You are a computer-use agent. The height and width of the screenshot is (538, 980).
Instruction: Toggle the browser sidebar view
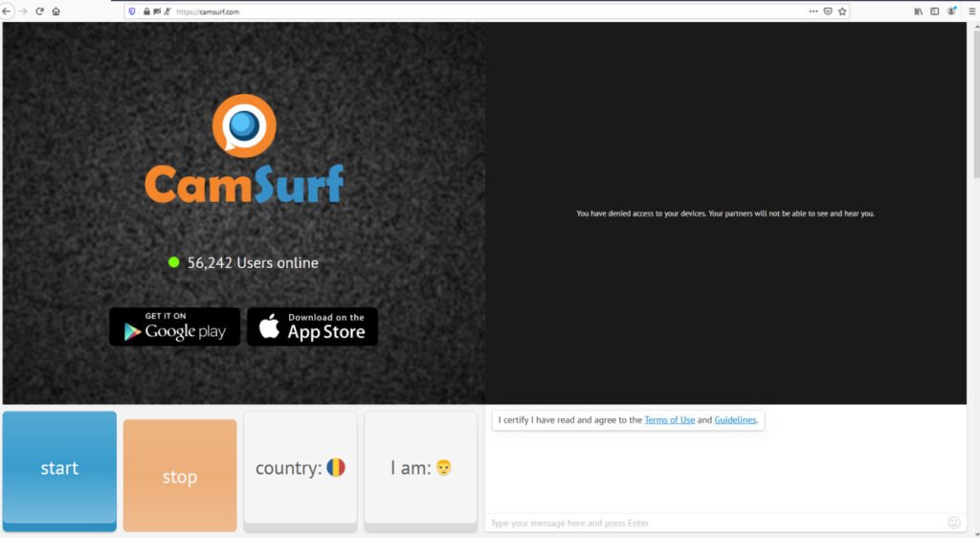pos(934,11)
